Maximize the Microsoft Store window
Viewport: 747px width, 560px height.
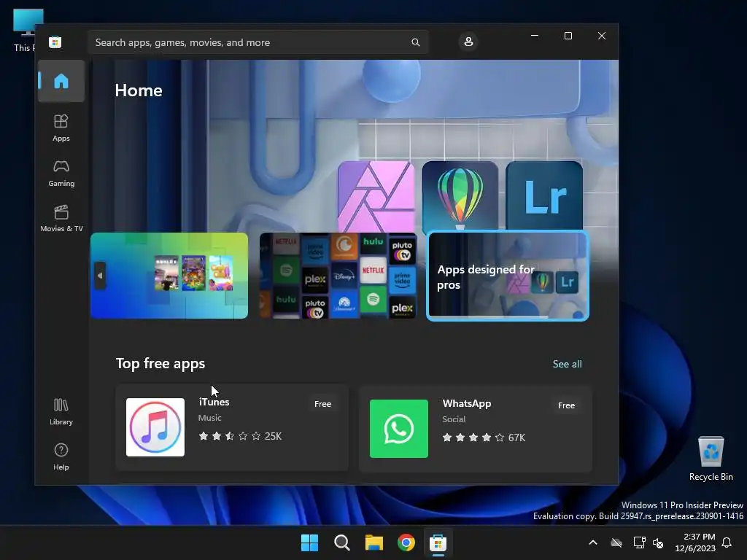tap(568, 36)
